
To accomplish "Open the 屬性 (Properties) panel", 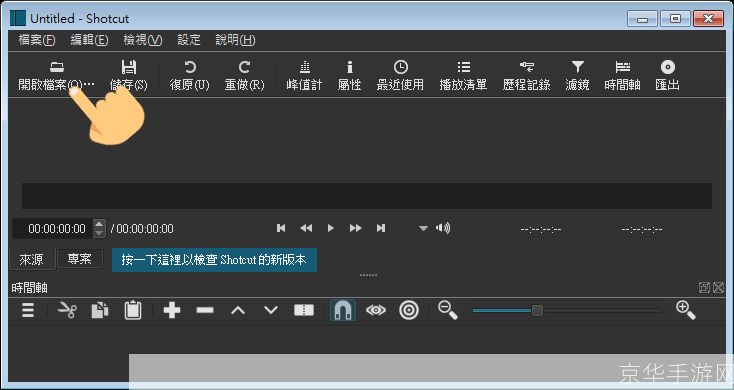I will pos(349,76).
